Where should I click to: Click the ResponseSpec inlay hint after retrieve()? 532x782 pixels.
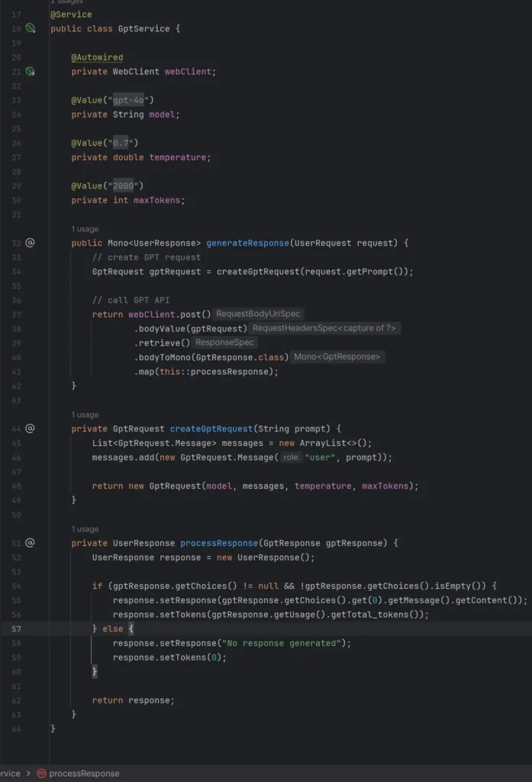point(224,343)
